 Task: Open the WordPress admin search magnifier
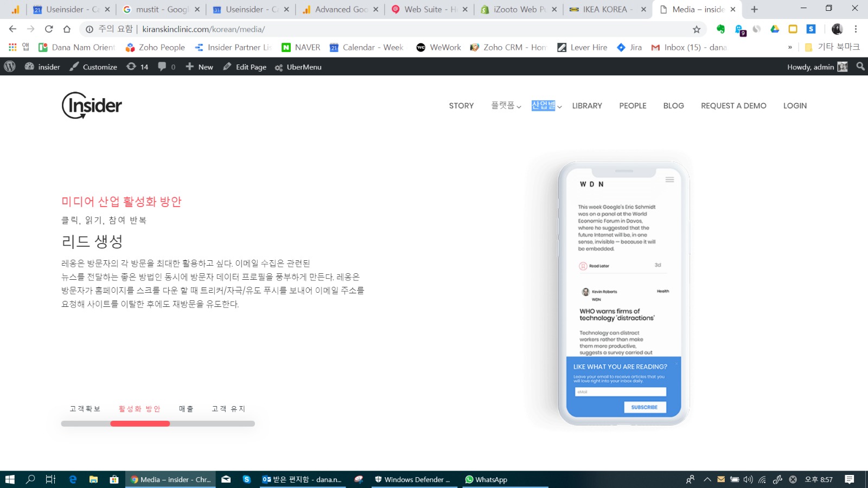pos(860,67)
